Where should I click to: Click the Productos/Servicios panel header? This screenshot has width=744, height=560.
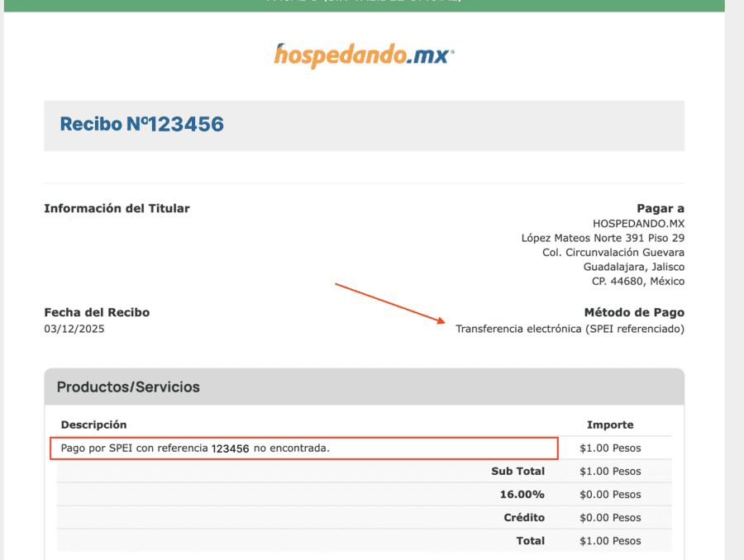pyautogui.click(x=128, y=387)
